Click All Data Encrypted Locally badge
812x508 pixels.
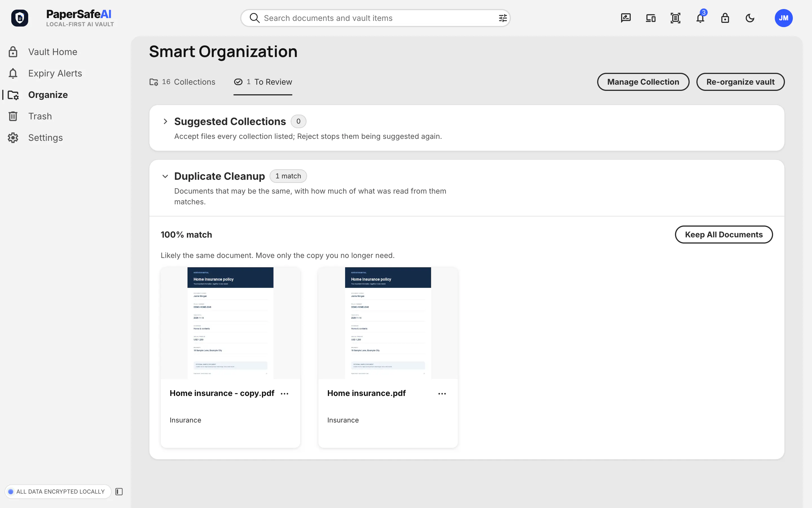(58, 492)
